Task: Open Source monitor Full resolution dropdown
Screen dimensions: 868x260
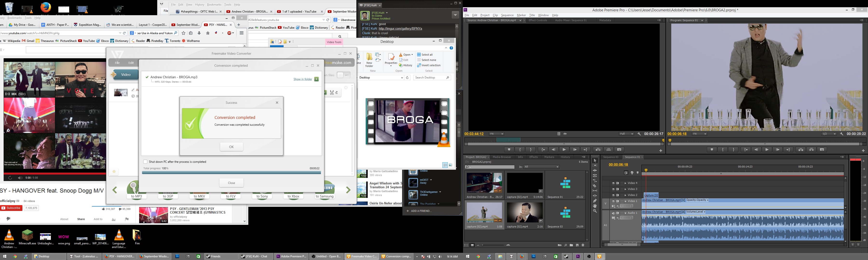Action: 626,134
